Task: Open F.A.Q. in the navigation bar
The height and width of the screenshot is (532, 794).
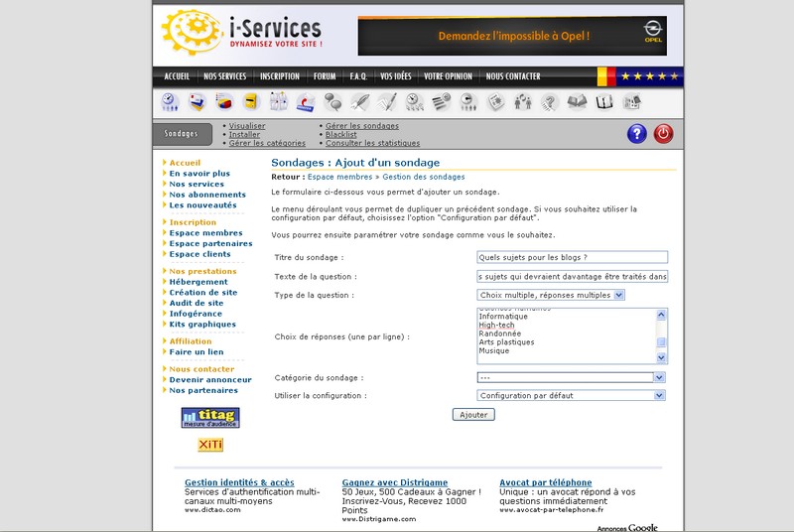Action: [x=358, y=76]
